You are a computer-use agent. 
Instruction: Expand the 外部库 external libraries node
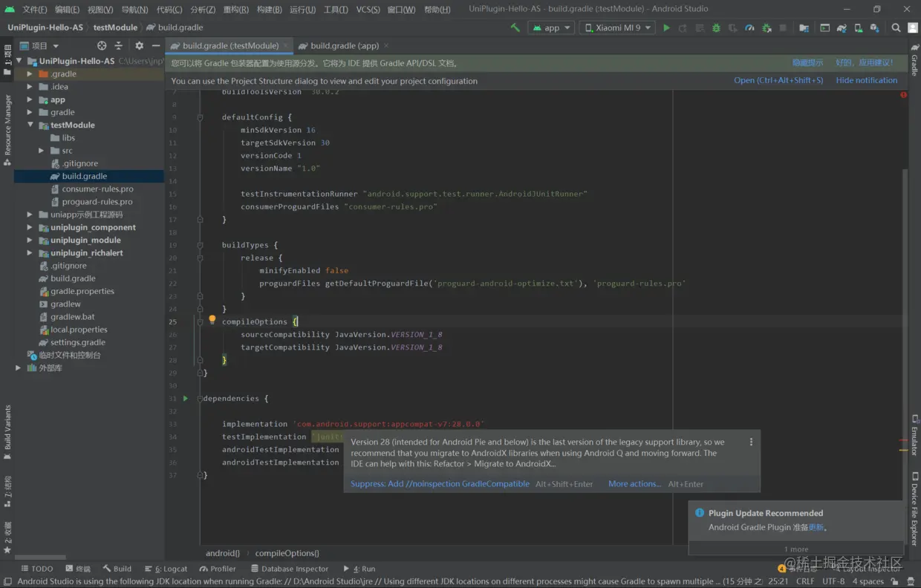tap(19, 367)
